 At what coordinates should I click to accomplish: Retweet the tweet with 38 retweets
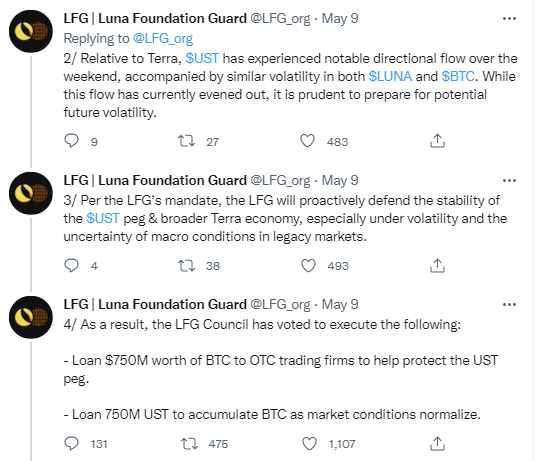coord(186,266)
